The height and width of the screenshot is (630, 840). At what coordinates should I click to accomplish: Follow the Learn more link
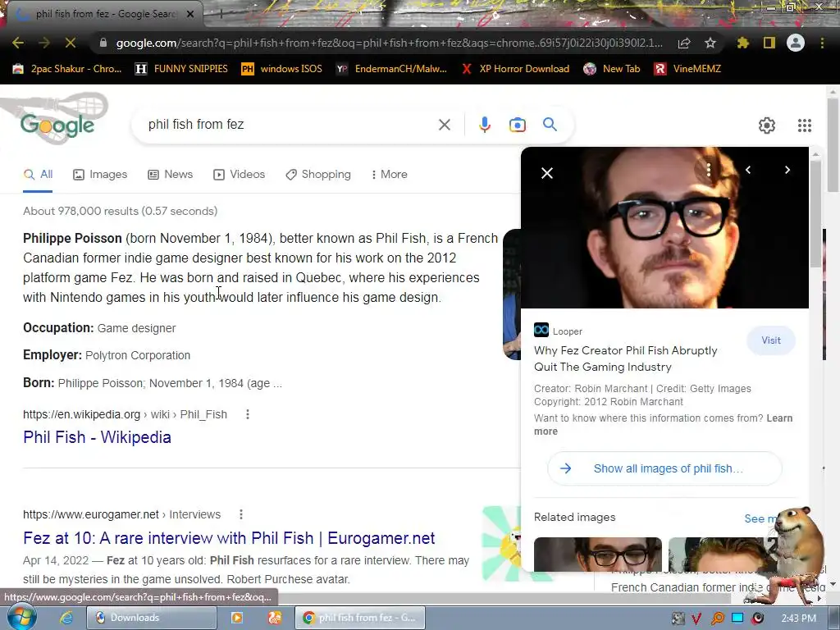point(779,418)
